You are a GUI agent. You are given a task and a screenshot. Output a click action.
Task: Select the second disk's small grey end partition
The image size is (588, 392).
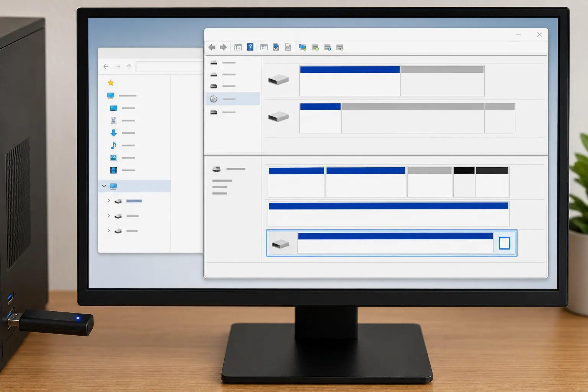tap(500, 118)
